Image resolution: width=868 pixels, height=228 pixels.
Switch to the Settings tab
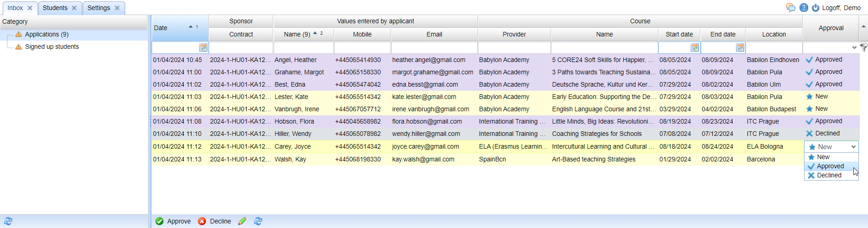tap(99, 8)
